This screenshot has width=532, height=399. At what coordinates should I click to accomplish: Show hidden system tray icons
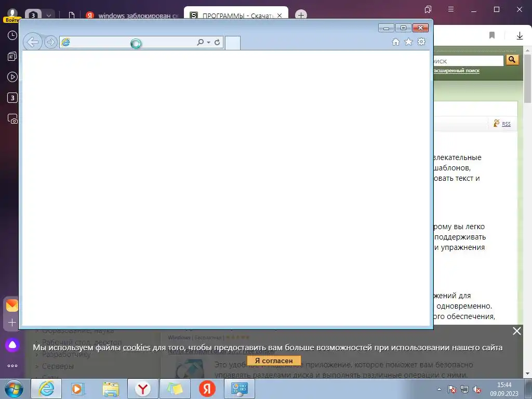pos(439,389)
